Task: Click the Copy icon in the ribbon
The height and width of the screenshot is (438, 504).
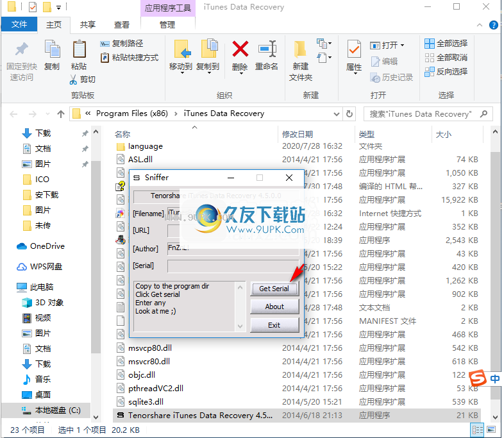Action: click(52, 49)
